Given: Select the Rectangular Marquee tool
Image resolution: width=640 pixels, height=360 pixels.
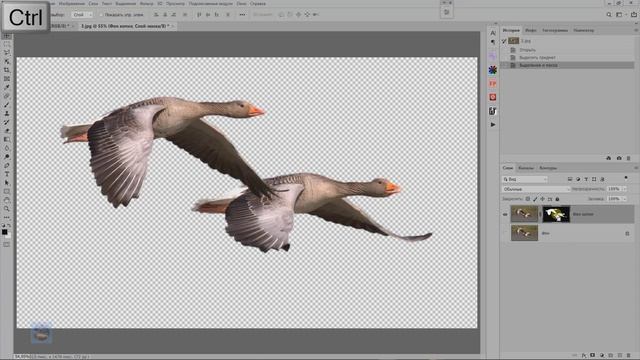Looking at the screenshot, I should tap(7, 44).
